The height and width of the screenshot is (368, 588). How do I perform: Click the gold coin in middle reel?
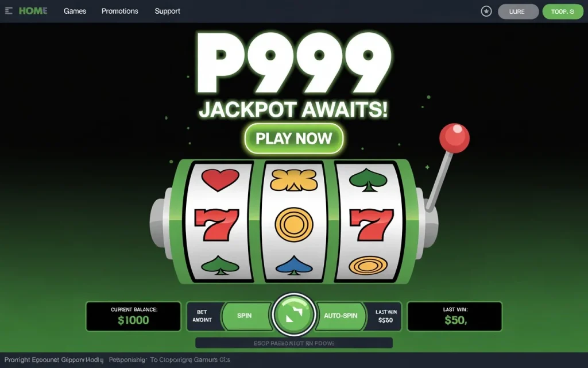click(293, 225)
